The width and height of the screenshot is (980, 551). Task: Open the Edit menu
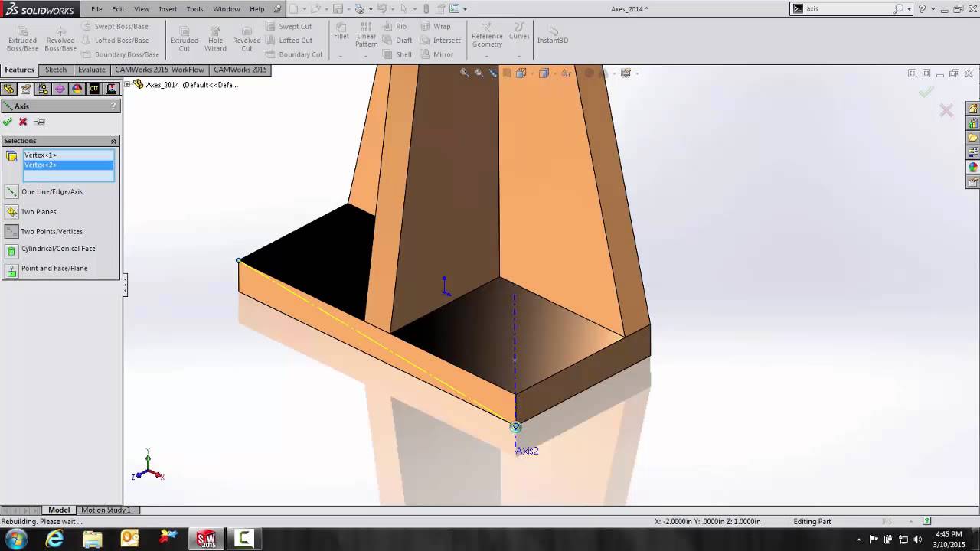[118, 9]
